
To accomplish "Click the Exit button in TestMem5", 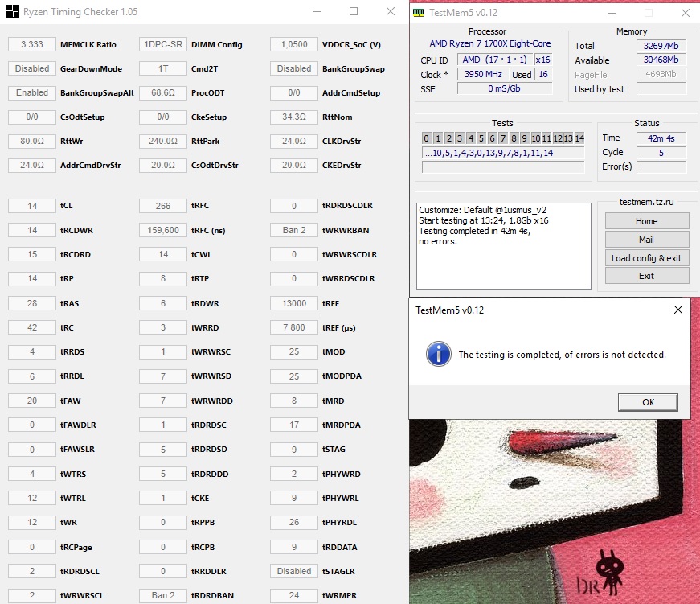I will [x=646, y=276].
